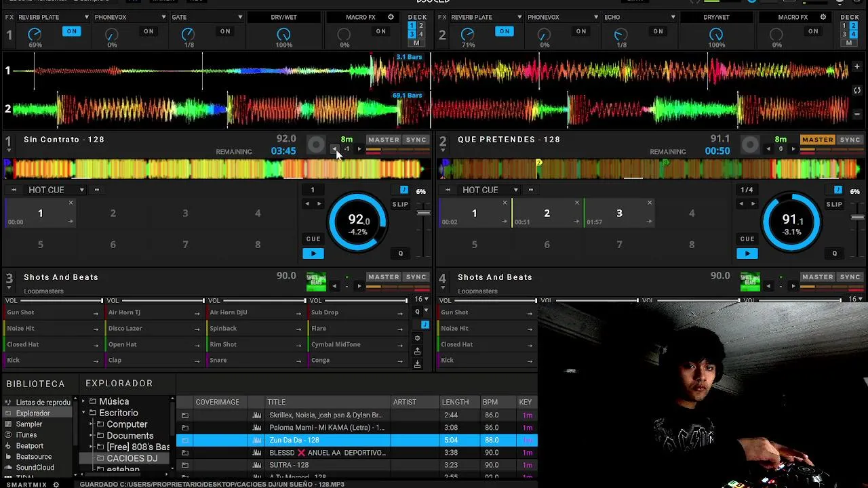This screenshot has height=488, width=868.
Task: Click the keylock note icon on deck 2
Action: click(837, 190)
